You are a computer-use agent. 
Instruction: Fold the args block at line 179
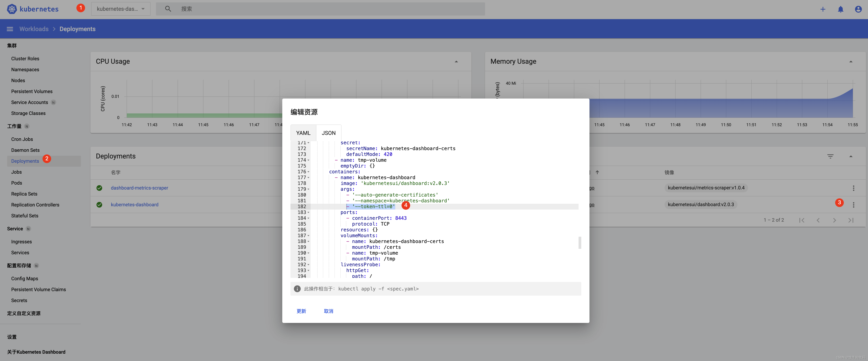click(x=308, y=189)
